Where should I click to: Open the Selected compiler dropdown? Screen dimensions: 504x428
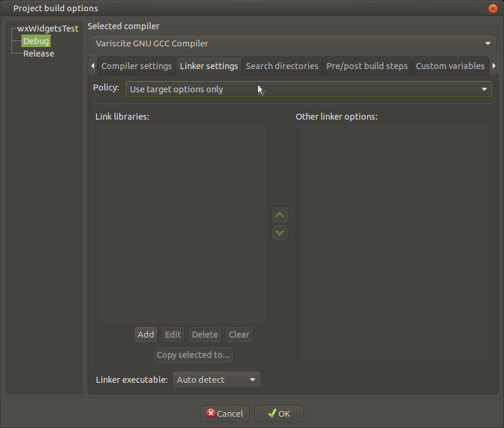coord(294,43)
